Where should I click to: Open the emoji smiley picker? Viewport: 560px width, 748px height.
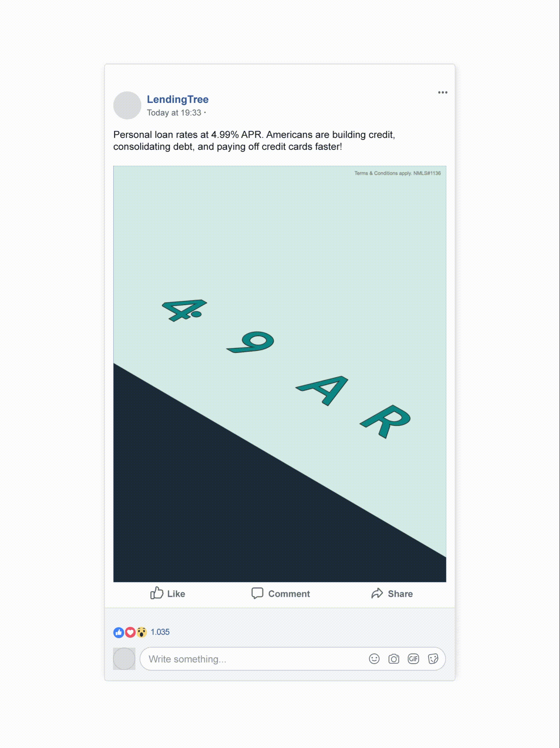click(374, 659)
